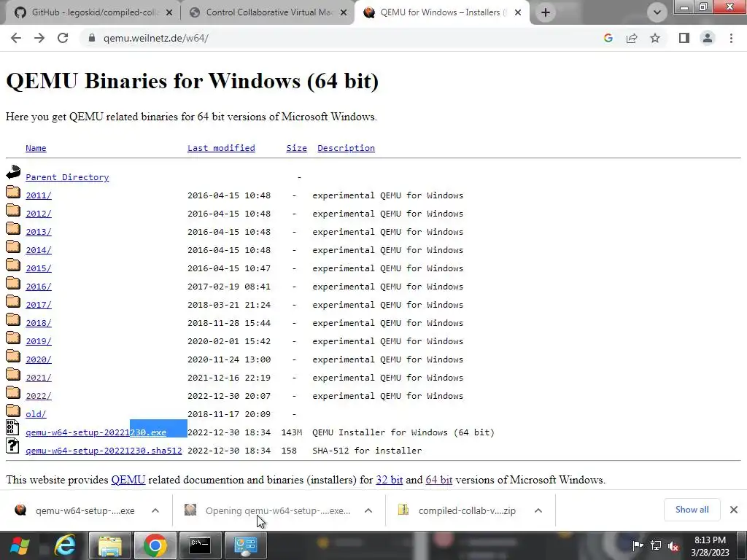
Task: Open the Chrome profile avatar
Action: click(x=708, y=38)
